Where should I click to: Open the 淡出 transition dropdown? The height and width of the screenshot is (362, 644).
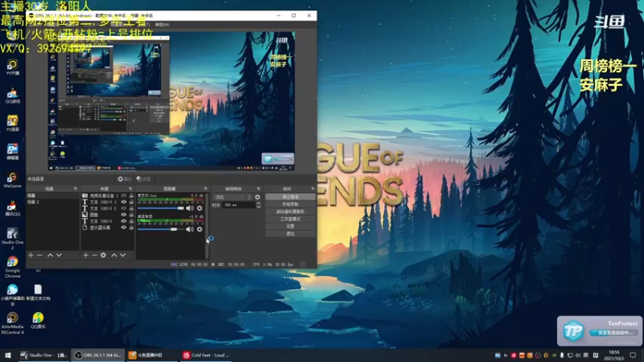232,197
